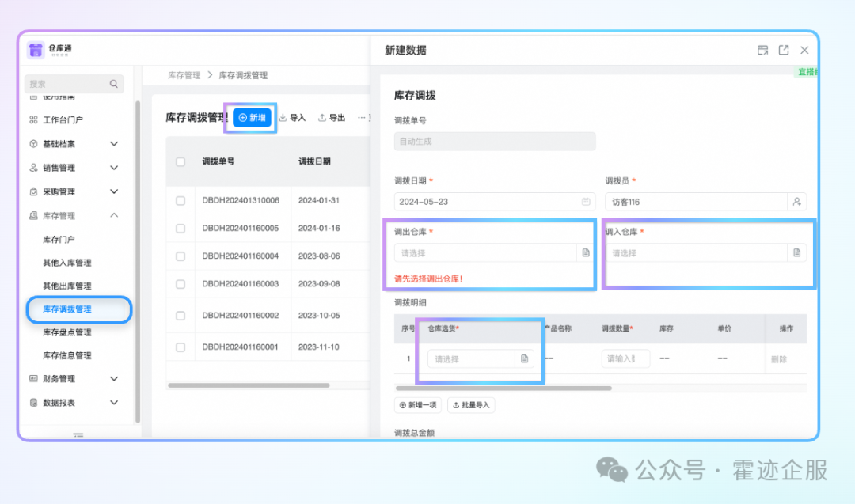The image size is (855, 504).
Task: Go to 工作台门户 menu item
Action: click(63, 120)
